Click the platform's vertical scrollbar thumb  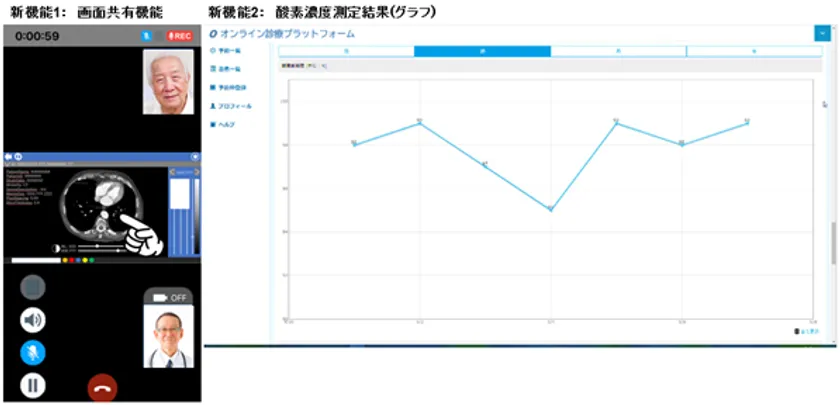[833, 242]
